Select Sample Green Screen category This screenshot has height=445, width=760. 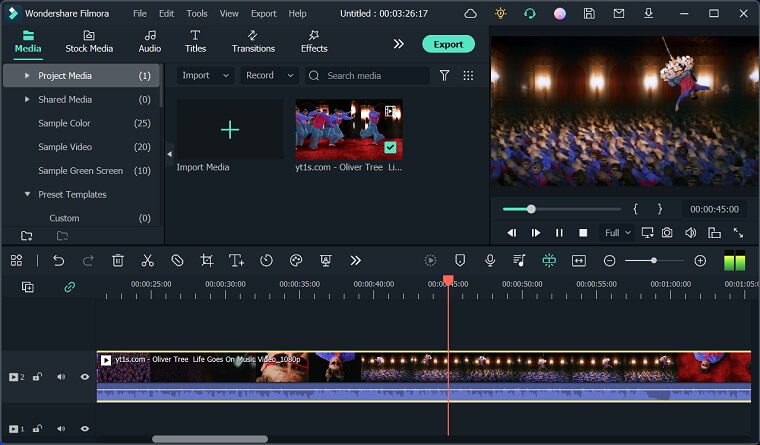[x=81, y=171]
